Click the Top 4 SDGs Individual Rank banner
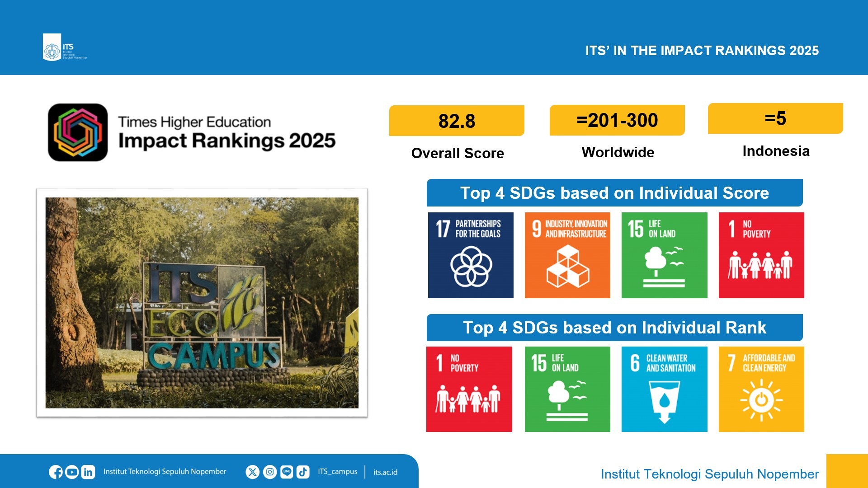The width and height of the screenshot is (868, 488). coord(614,328)
